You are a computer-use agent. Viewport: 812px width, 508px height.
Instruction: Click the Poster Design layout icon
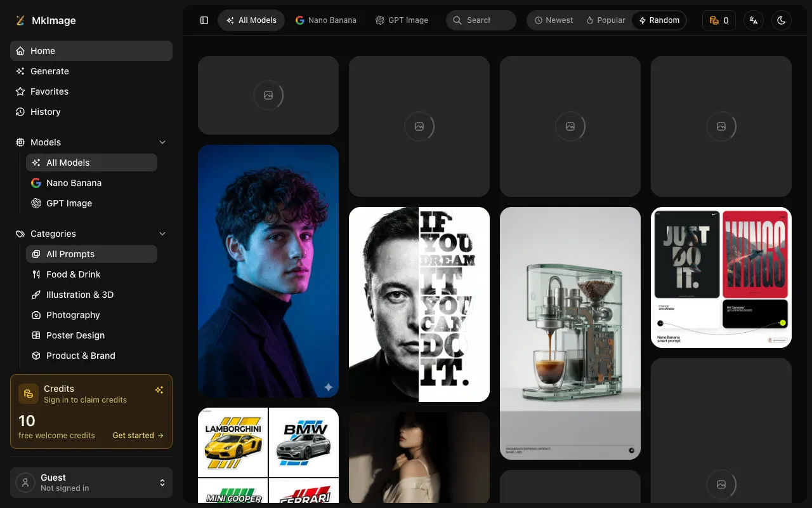point(36,335)
